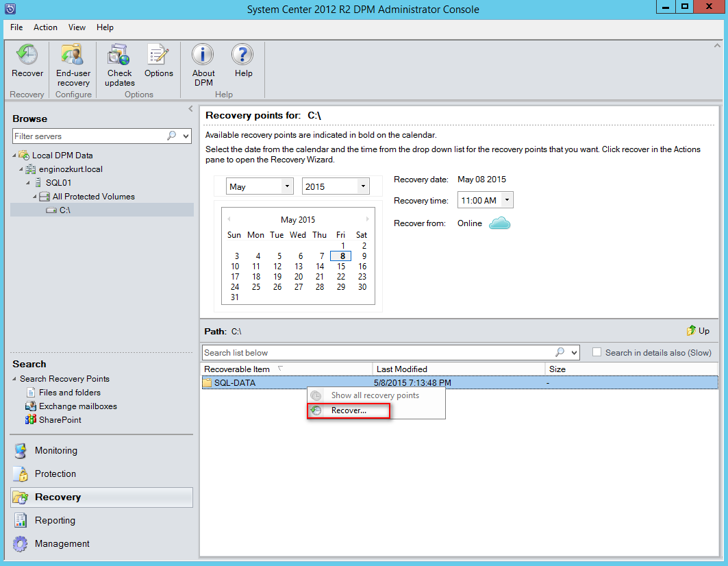Click the enginozkurt.local domain icon

(31, 169)
